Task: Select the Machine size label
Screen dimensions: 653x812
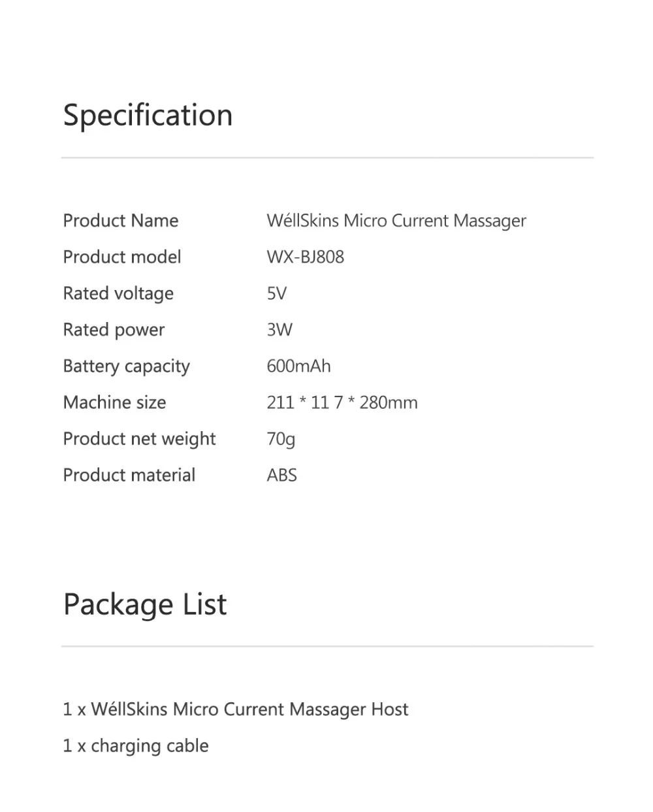Action: (114, 403)
